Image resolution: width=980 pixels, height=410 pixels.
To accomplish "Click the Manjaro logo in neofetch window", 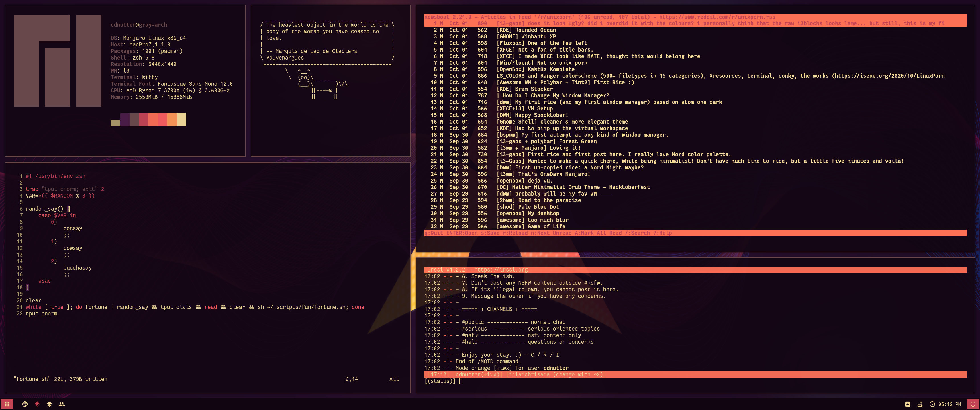I will (58, 61).
